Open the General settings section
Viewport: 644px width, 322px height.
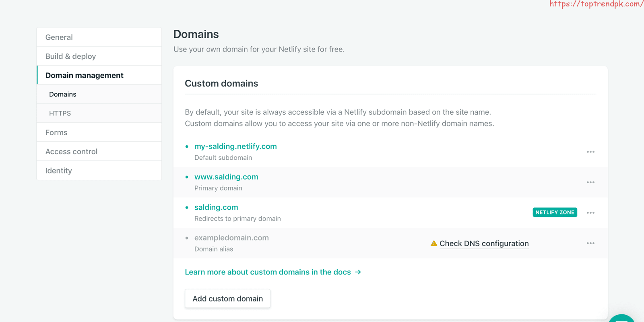[99, 37]
